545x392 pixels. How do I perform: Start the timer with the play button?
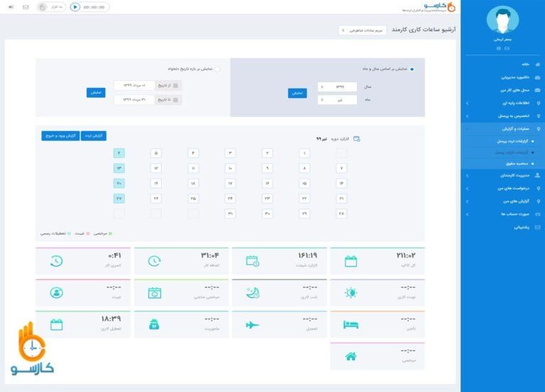75,7
